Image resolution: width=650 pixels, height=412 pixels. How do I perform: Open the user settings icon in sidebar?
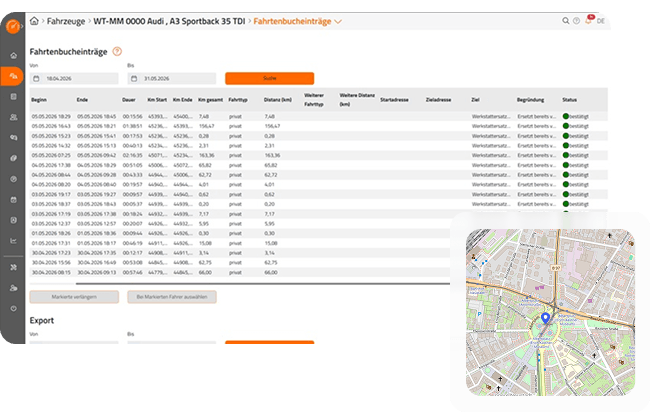[13, 288]
